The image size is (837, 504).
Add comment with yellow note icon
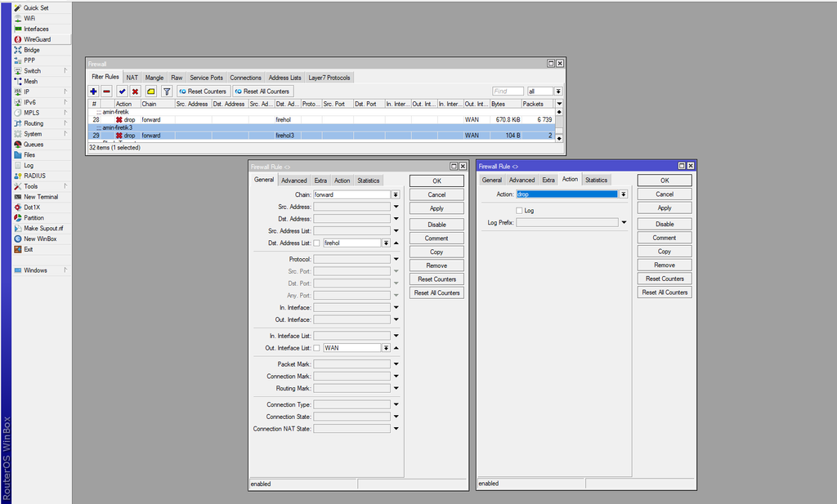point(151,91)
